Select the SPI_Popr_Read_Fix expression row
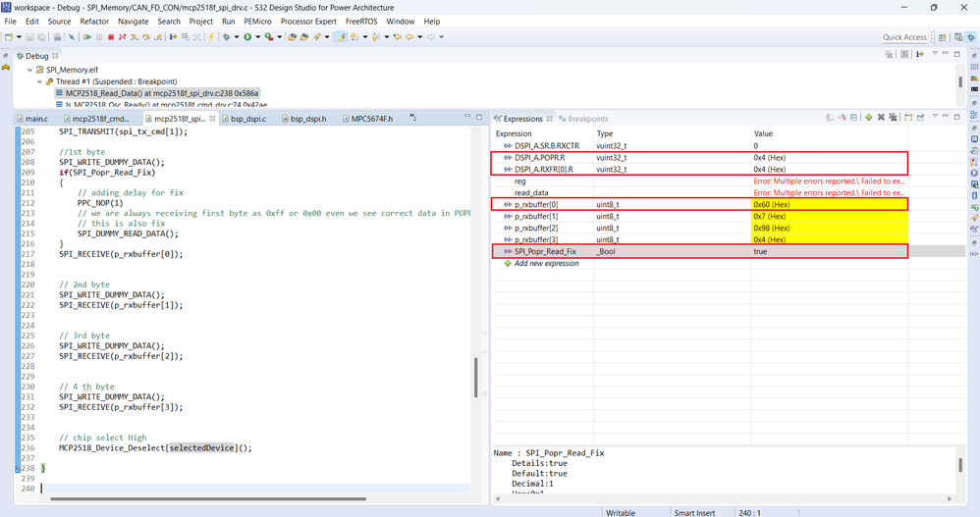Screen dimensions: 980x517 (699, 251)
